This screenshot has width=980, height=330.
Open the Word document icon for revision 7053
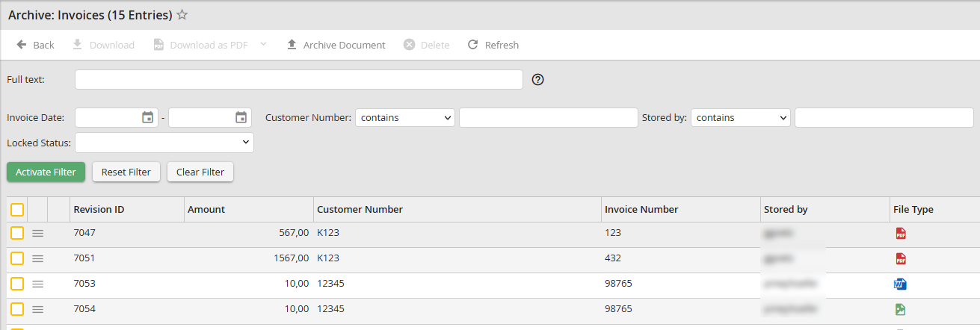tap(900, 284)
